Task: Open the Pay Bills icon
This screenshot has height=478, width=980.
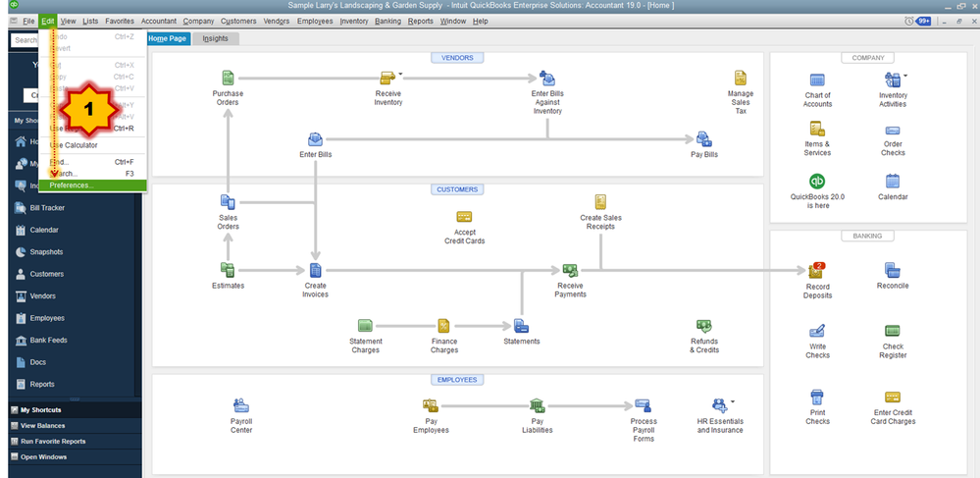Action: tap(703, 139)
